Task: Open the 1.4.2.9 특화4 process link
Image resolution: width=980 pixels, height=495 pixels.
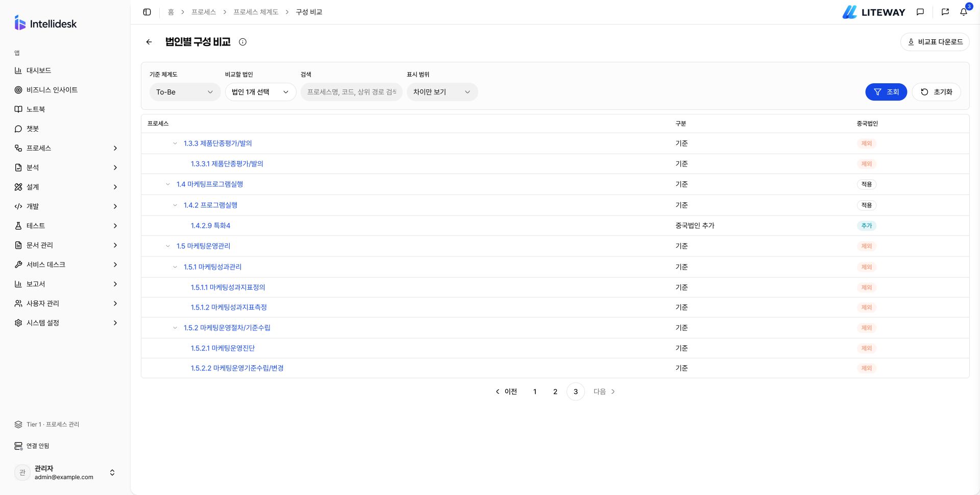Action: pos(210,225)
